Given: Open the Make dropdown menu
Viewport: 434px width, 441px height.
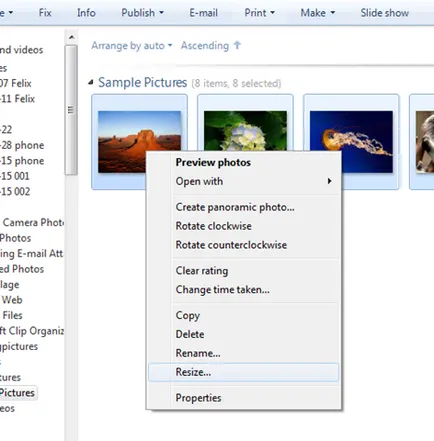Looking at the screenshot, I should [317, 13].
